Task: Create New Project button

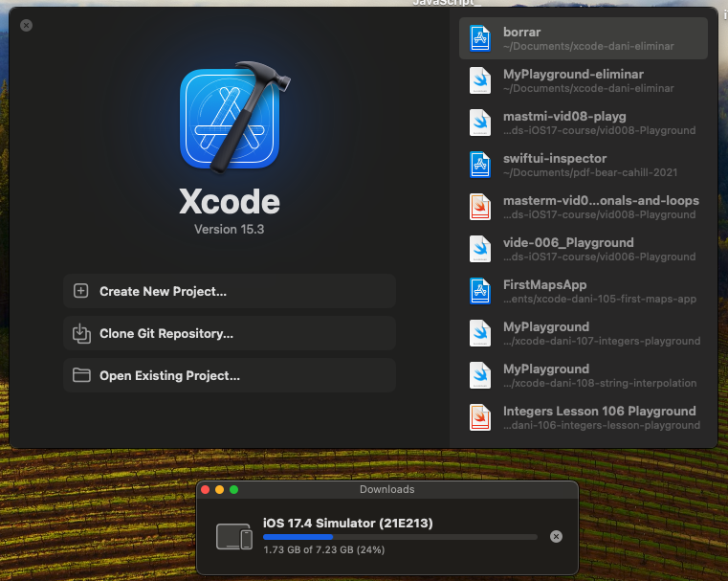Action: click(x=230, y=291)
